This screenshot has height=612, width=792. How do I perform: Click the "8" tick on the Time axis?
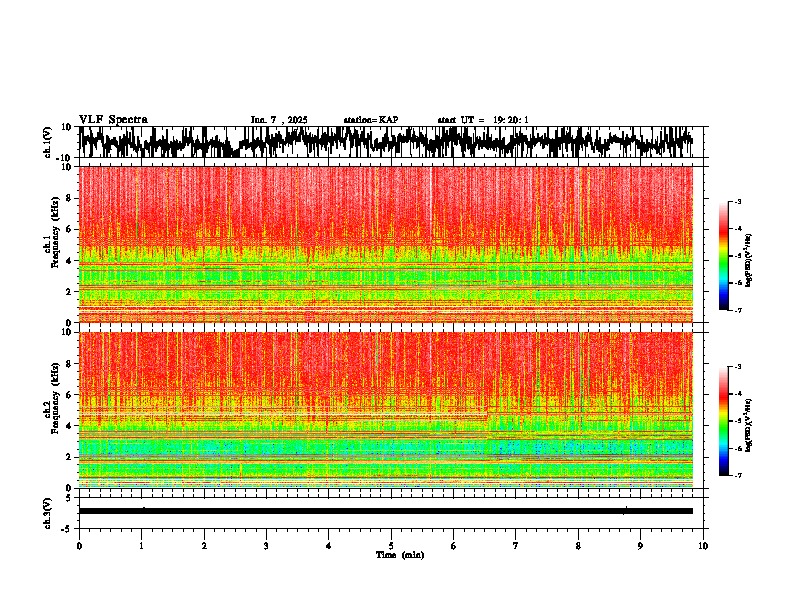(x=578, y=546)
